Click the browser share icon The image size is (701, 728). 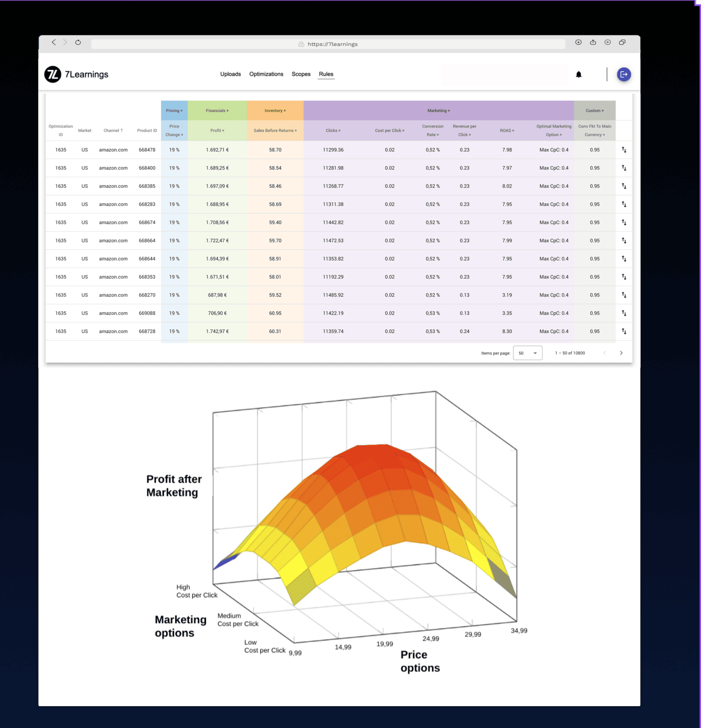click(593, 42)
